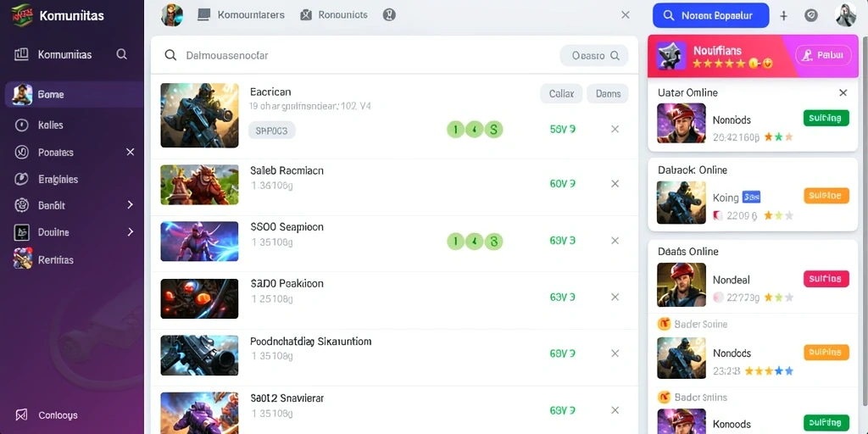Click the Banbit icon in sidebar

click(x=21, y=205)
